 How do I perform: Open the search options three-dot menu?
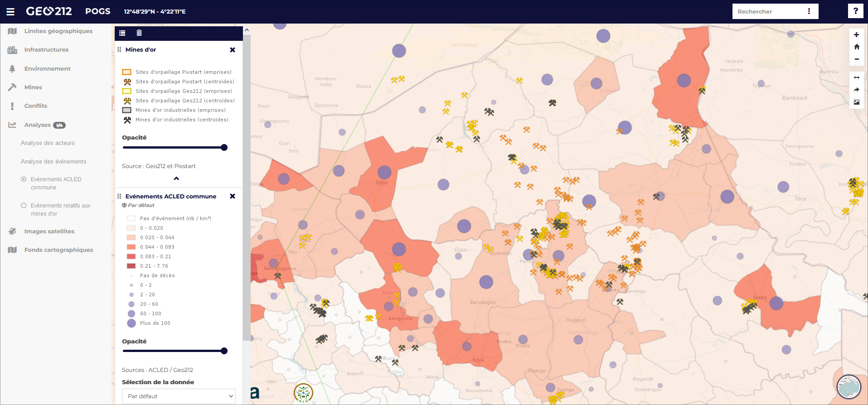(x=809, y=11)
